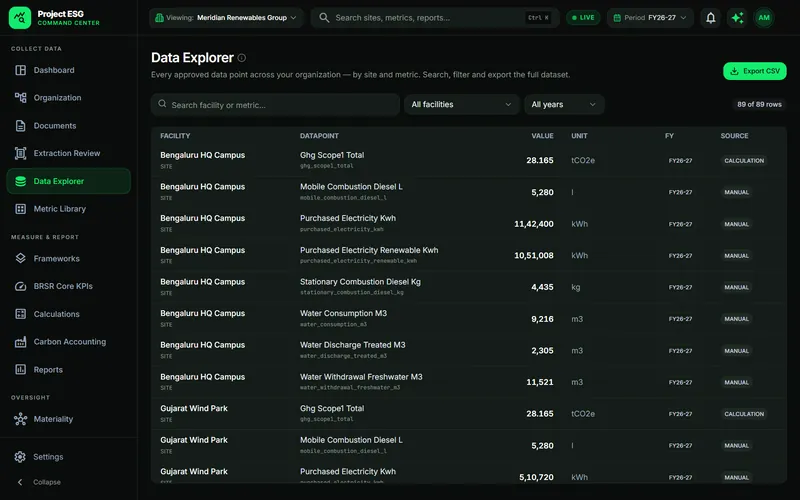Screen dimensions: 800x500
Task: Click the Project ESG logo icon
Action: click(20, 18)
